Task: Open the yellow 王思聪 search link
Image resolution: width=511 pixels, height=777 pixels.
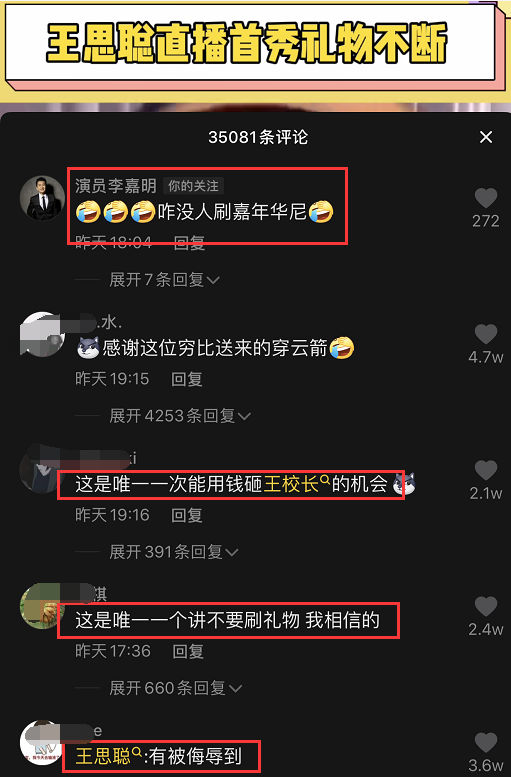Action: [x=109, y=756]
